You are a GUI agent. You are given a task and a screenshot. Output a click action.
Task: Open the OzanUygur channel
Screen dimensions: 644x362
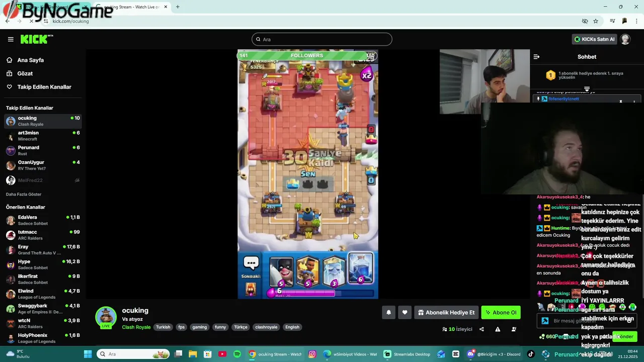[x=42, y=165]
